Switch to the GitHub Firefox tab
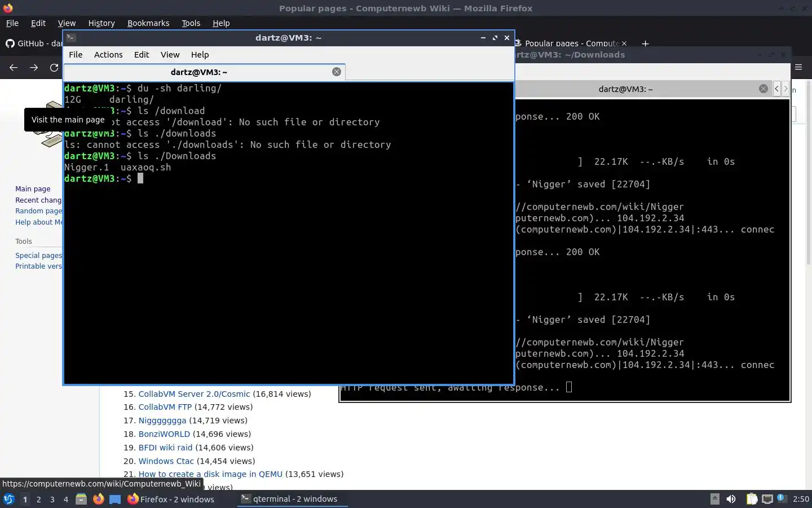The width and height of the screenshot is (812, 508). point(34,43)
